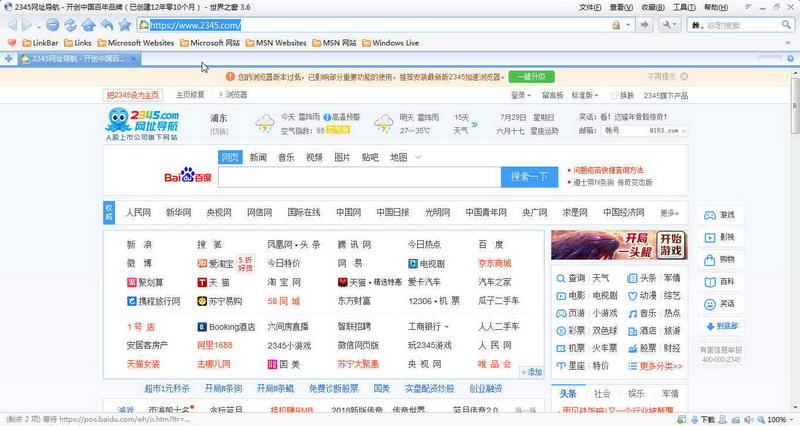Select the 新闻 Baidu search tab

pos(258,157)
